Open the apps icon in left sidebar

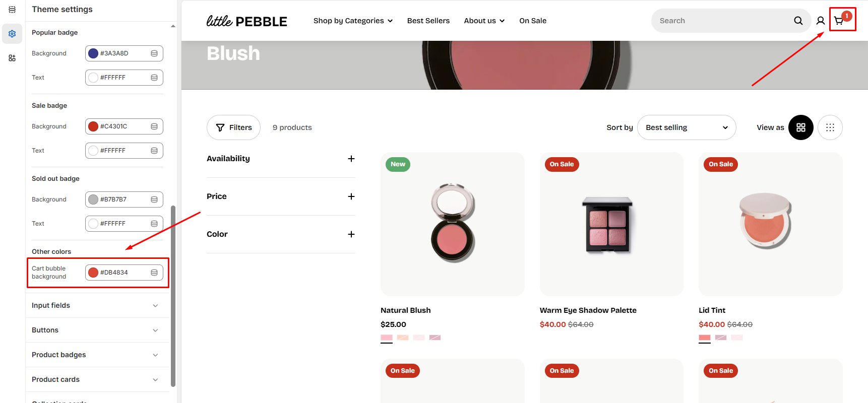coord(12,58)
